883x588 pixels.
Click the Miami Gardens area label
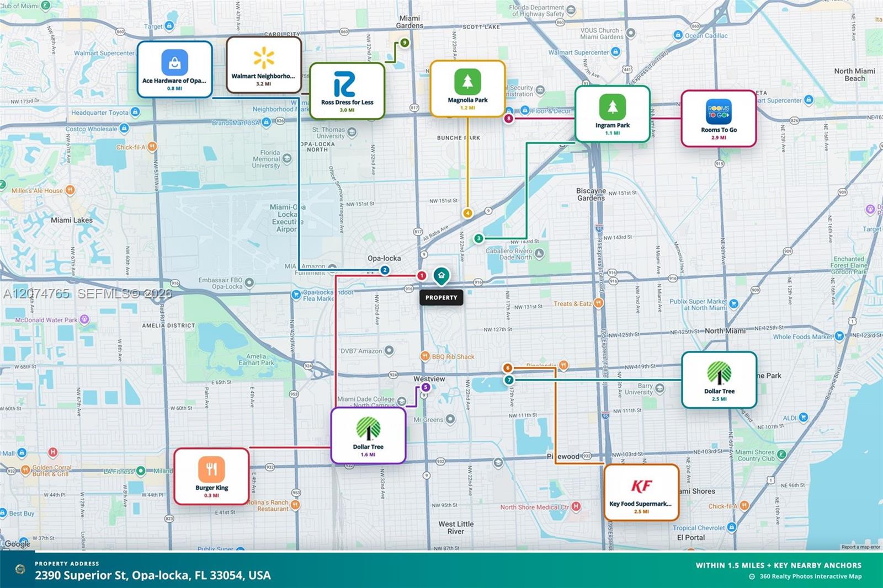409,22
